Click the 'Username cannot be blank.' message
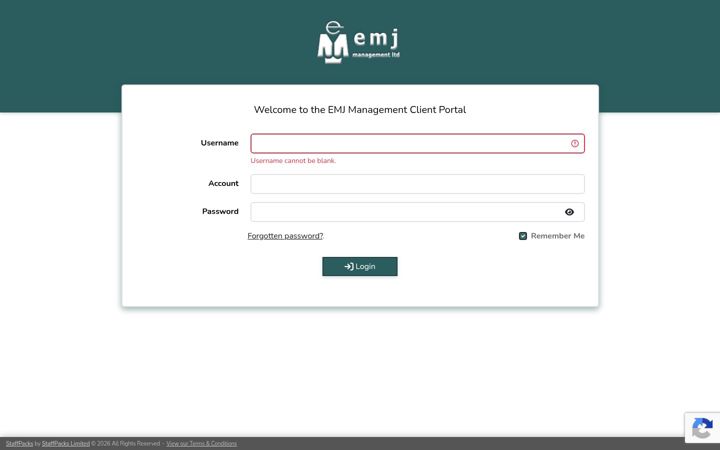 pyautogui.click(x=293, y=161)
